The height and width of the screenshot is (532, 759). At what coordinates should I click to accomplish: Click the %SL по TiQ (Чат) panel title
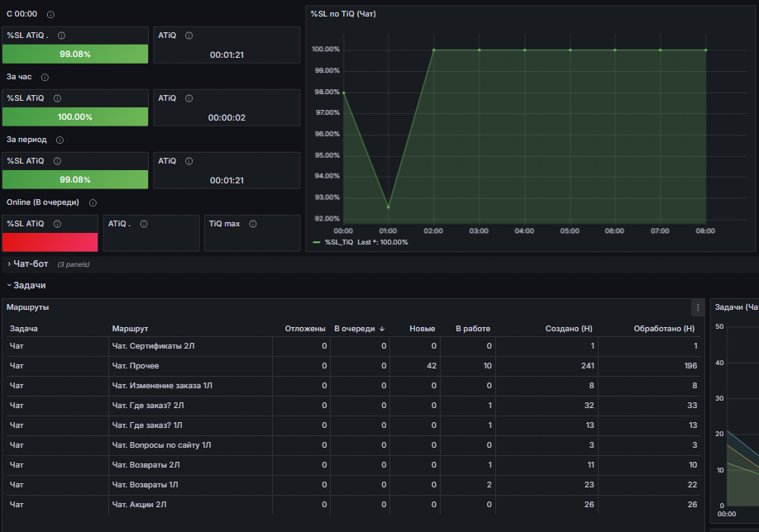click(x=343, y=14)
